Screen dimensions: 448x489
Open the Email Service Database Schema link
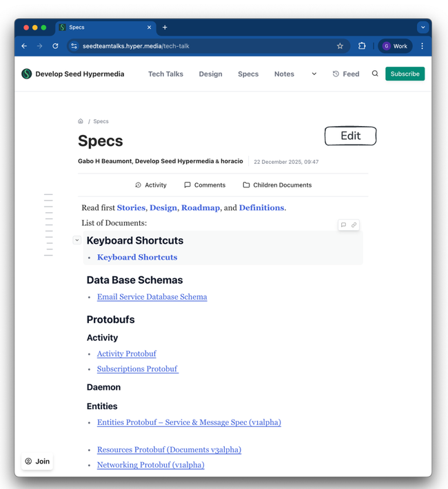[x=152, y=297]
